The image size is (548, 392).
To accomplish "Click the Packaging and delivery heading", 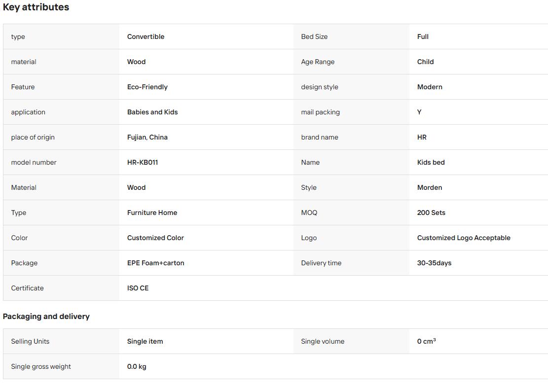I will (46, 317).
